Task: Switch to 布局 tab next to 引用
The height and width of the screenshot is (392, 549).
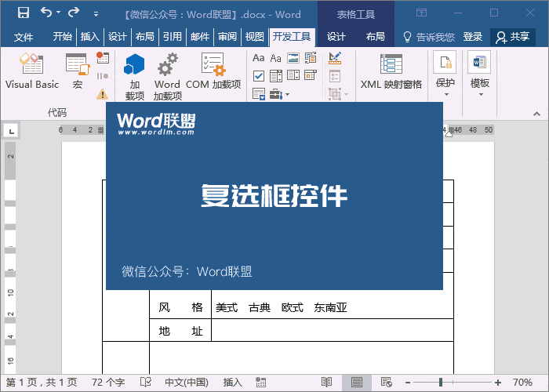Action: point(144,37)
